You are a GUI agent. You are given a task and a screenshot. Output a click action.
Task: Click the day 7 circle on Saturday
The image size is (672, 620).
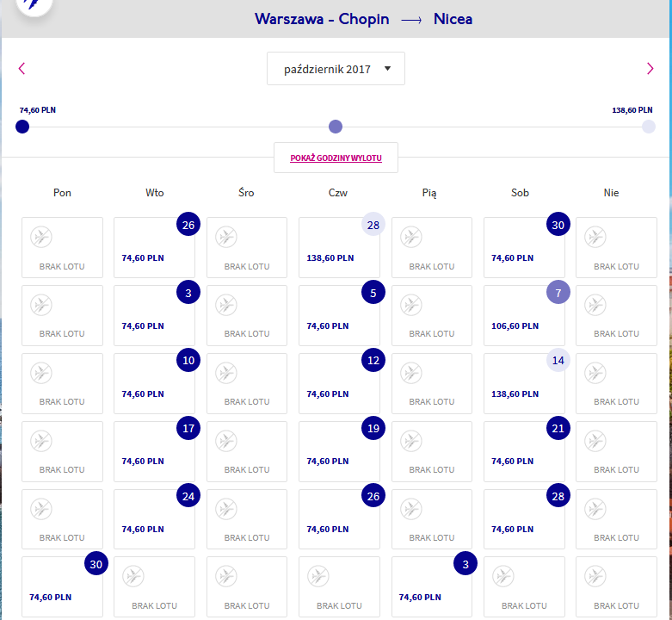pyautogui.click(x=558, y=293)
